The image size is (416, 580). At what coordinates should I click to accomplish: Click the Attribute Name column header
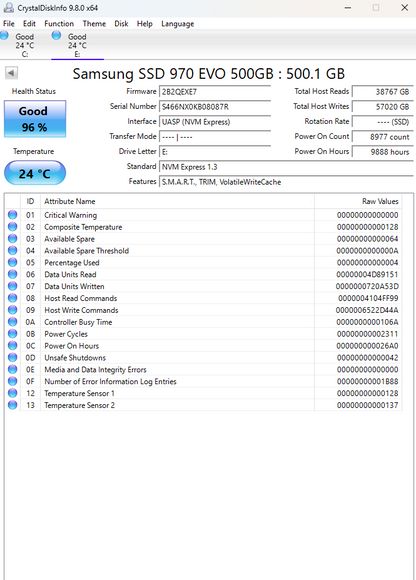pyautogui.click(x=177, y=201)
